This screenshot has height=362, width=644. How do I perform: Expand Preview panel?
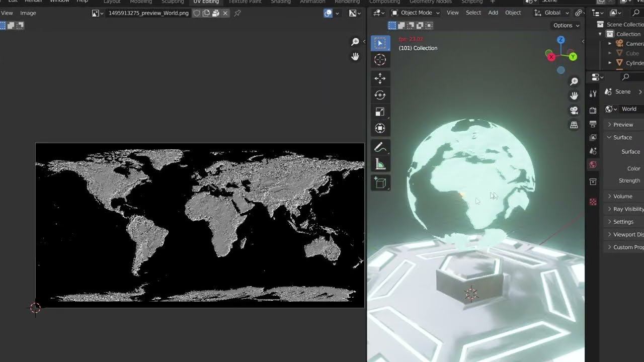click(623, 125)
